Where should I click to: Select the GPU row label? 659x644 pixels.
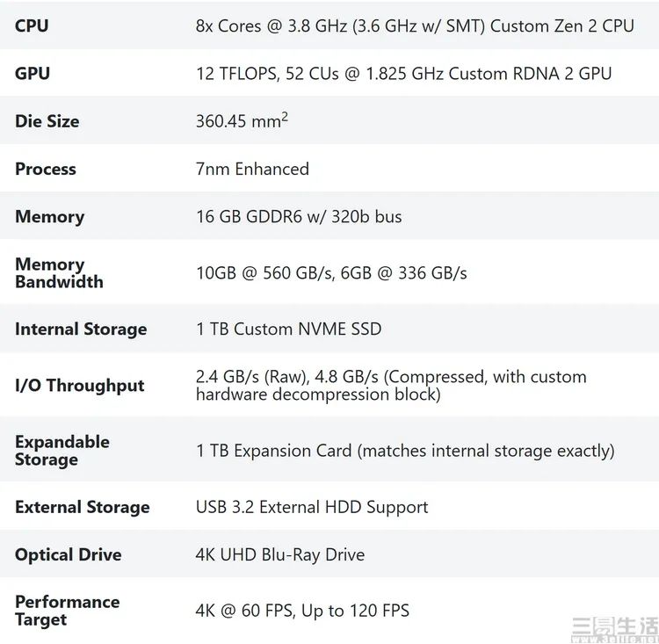[x=33, y=73]
